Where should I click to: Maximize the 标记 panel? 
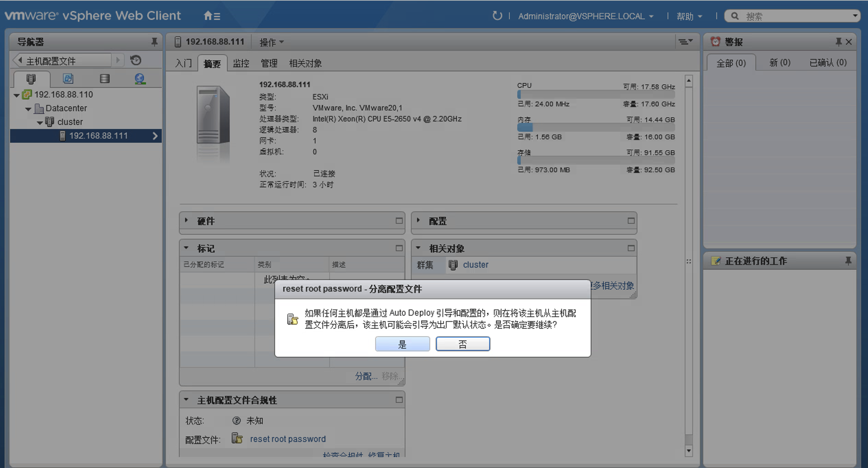[x=399, y=248]
